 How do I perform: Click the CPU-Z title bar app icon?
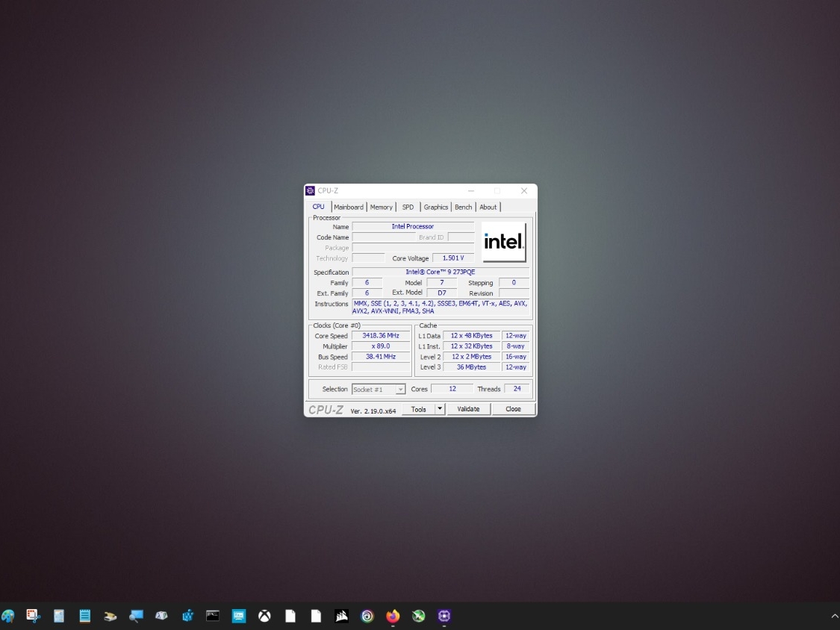point(310,190)
